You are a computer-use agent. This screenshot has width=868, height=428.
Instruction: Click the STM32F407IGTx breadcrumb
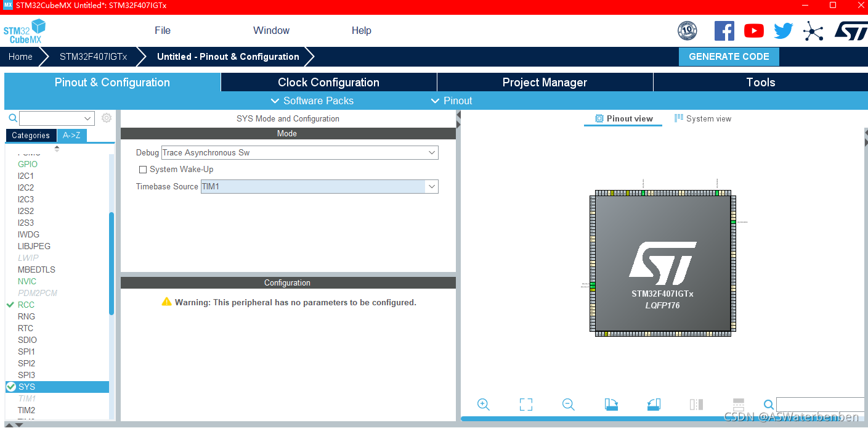point(94,57)
